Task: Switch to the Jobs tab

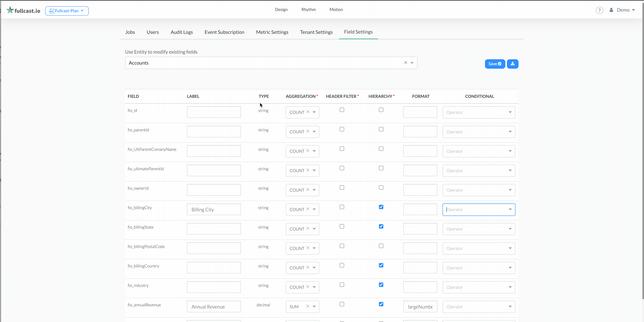Action: pyautogui.click(x=130, y=32)
